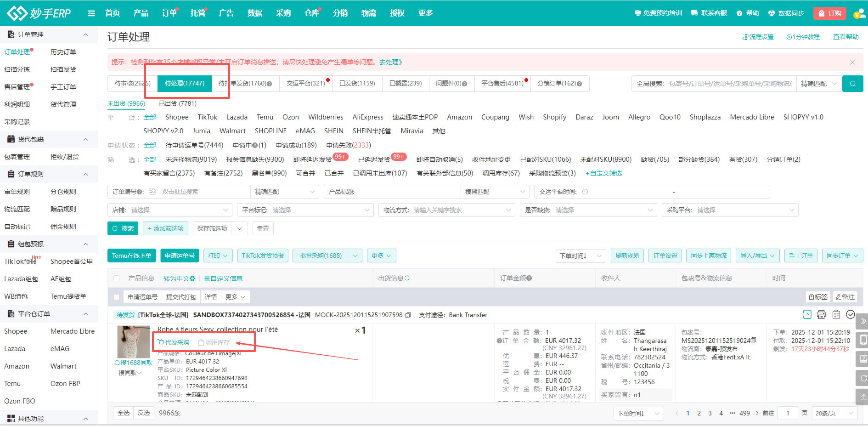Toggle the select-all checkbox above the order list
Viewport: 868px width, 426px height.
117,278
